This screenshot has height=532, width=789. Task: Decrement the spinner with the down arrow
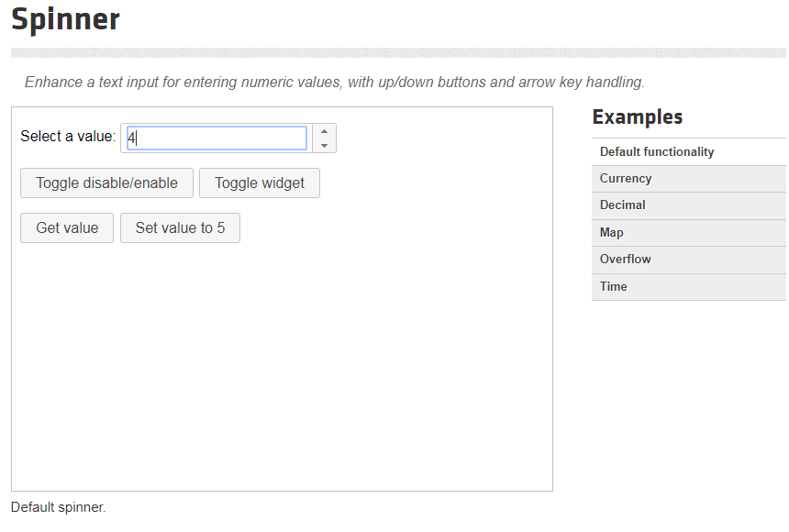click(324, 146)
